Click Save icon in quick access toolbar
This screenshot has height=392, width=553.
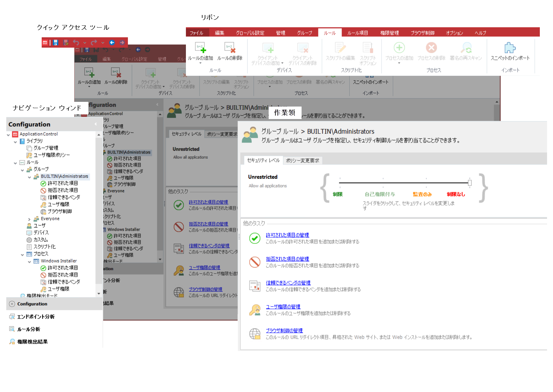click(x=55, y=43)
